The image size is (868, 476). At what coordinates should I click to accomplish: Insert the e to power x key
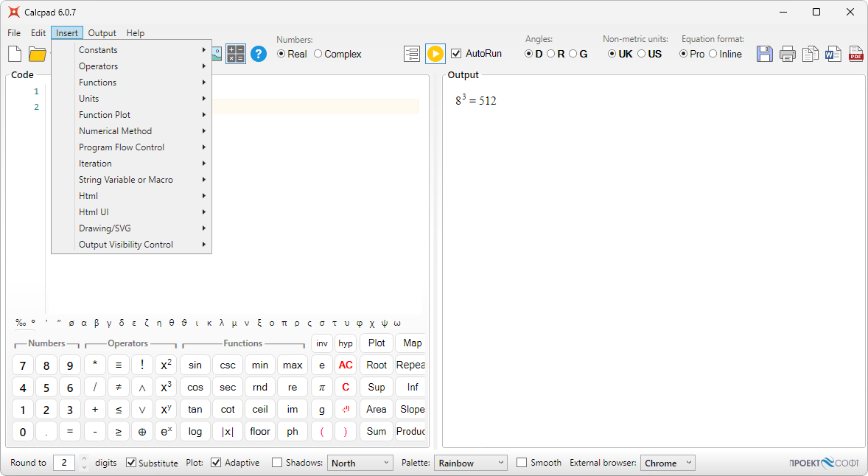pyautogui.click(x=166, y=431)
